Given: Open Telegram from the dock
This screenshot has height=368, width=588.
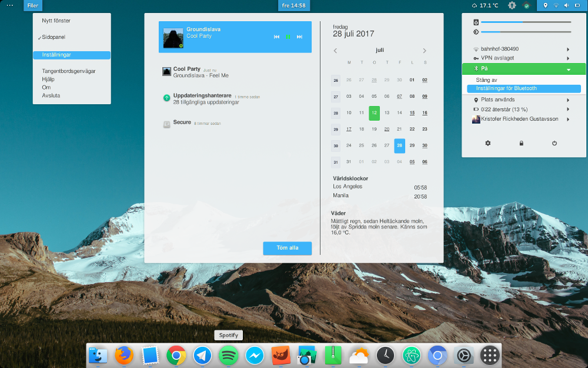Looking at the screenshot, I should point(202,355).
